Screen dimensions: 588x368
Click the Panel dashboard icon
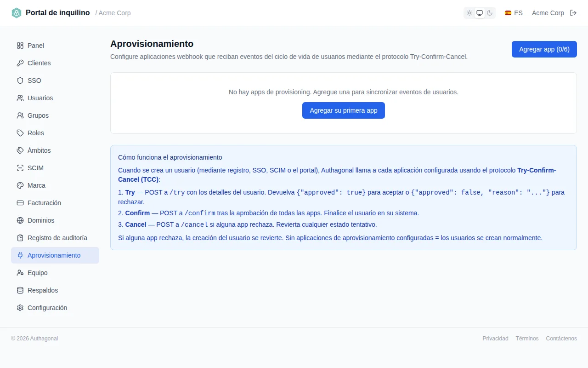point(20,46)
